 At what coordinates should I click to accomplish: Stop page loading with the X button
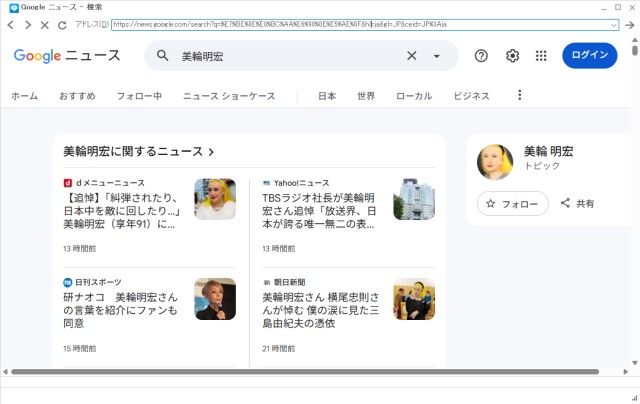(44, 25)
